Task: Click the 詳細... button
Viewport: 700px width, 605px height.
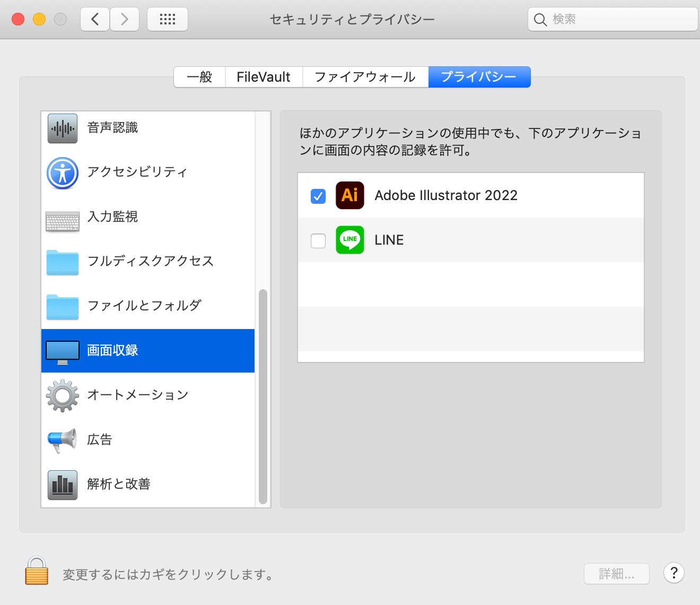Action: click(616, 574)
